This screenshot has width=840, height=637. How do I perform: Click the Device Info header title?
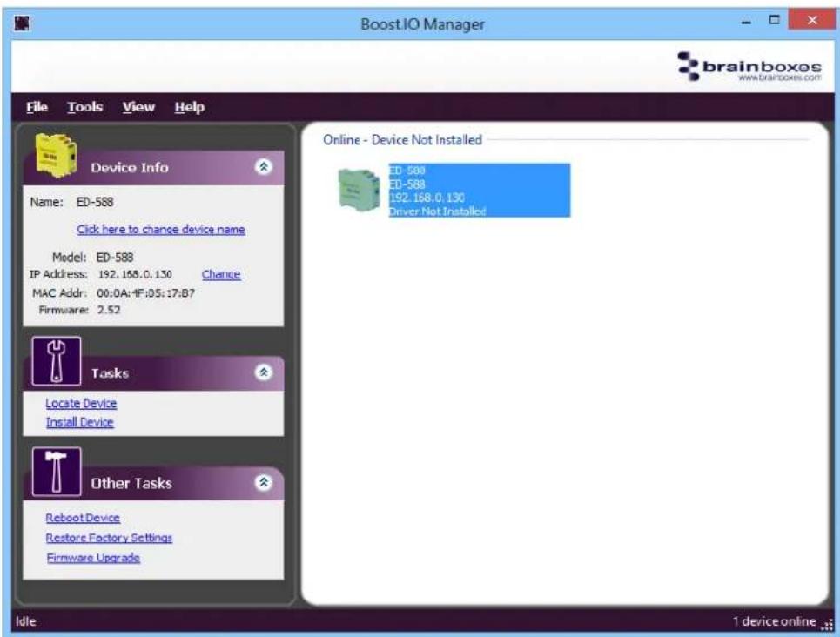pyautogui.click(x=130, y=167)
